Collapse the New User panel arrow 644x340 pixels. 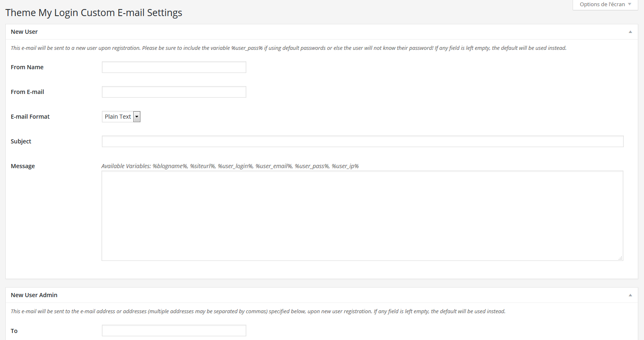coord(630,32)
